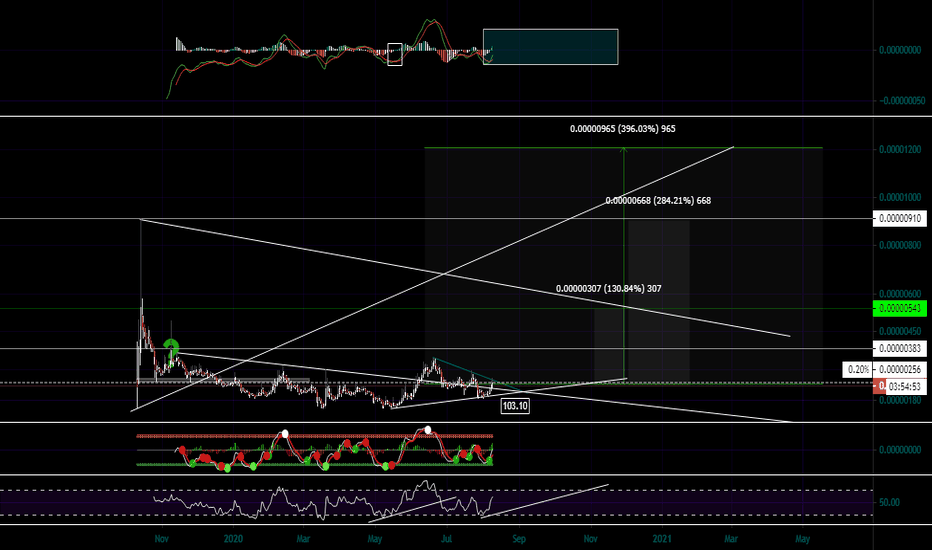Click the May label before Jul
This screenshot has height=550, width=932.
coord(374,539)
